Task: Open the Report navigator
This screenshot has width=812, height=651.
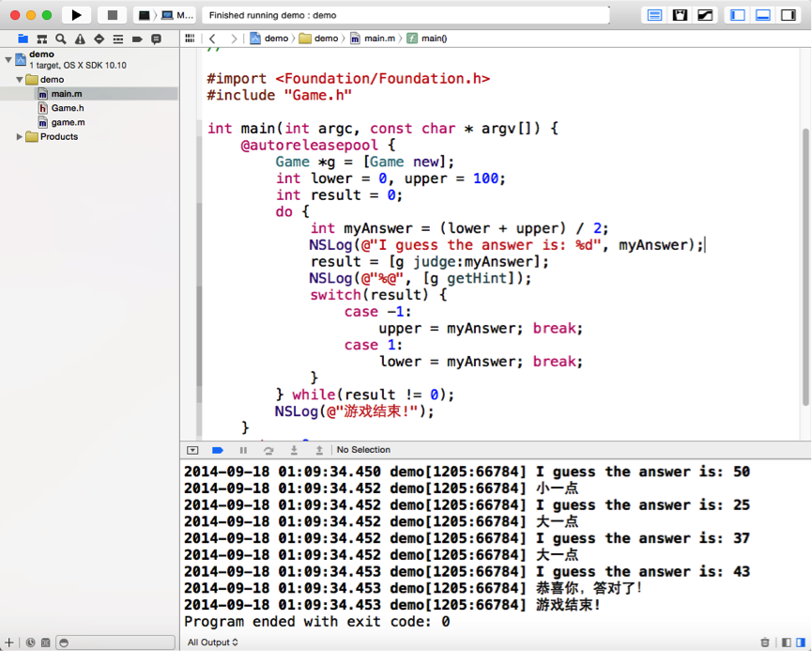Action: coord(156,39)
